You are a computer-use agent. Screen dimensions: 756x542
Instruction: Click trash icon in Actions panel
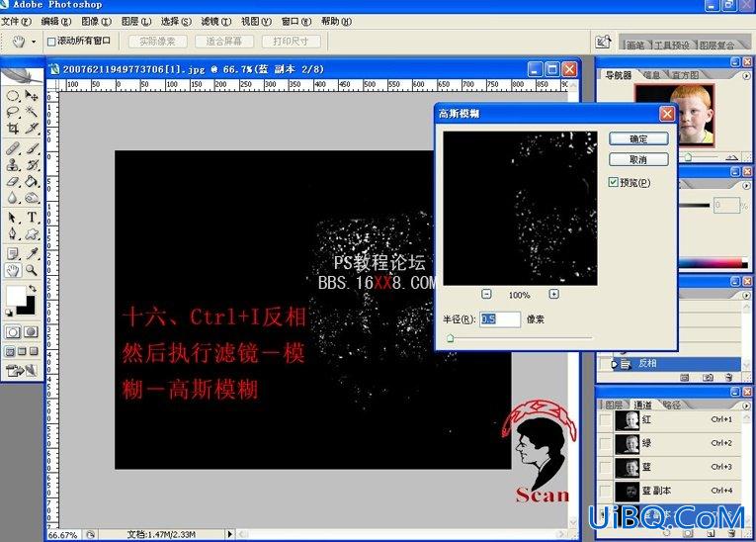point(729,378)
